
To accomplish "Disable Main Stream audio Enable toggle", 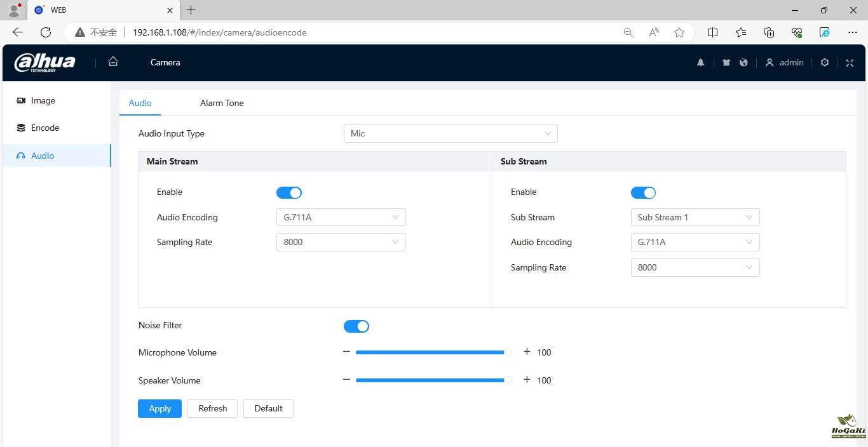I will pyautogui.click(x=289, y=192).
